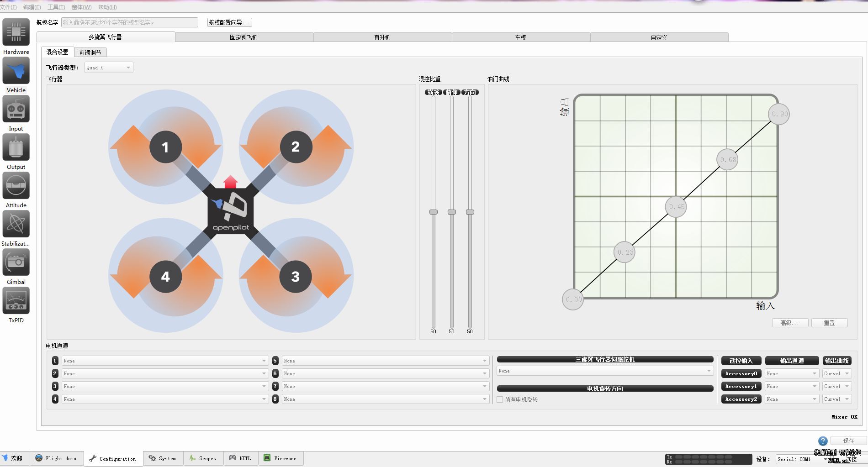This screenshot has width=868, height=467.
Task: Click the 0.45 throttle curve point
Action: [x=676, y=207]
